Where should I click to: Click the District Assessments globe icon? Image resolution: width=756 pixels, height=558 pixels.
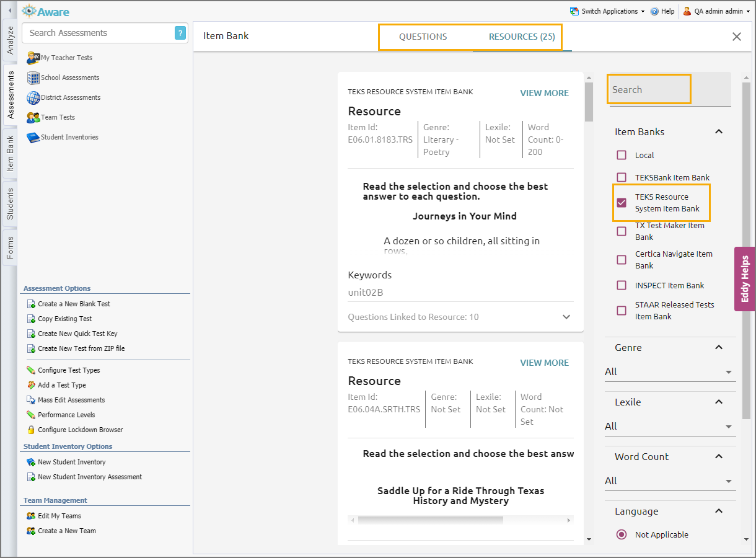pyautogui.click(x=33, y=97)
